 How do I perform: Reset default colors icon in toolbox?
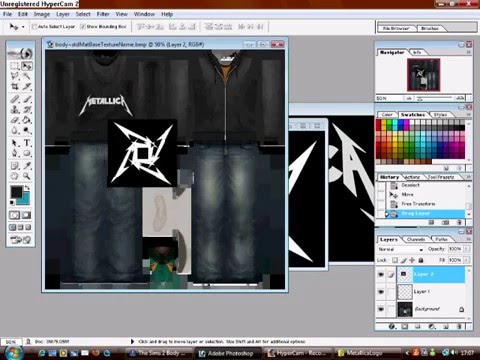(x=12, y=202)
